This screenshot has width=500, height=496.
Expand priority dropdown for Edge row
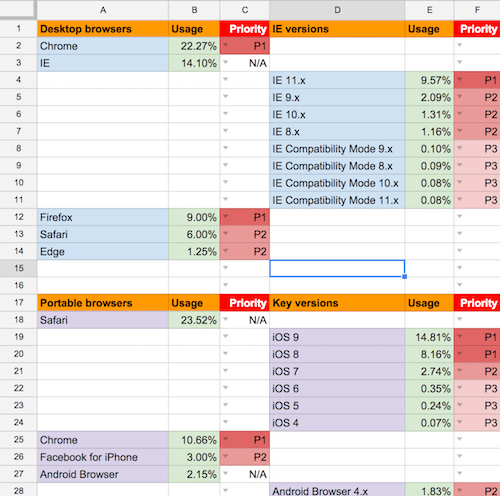coord(226,251)
